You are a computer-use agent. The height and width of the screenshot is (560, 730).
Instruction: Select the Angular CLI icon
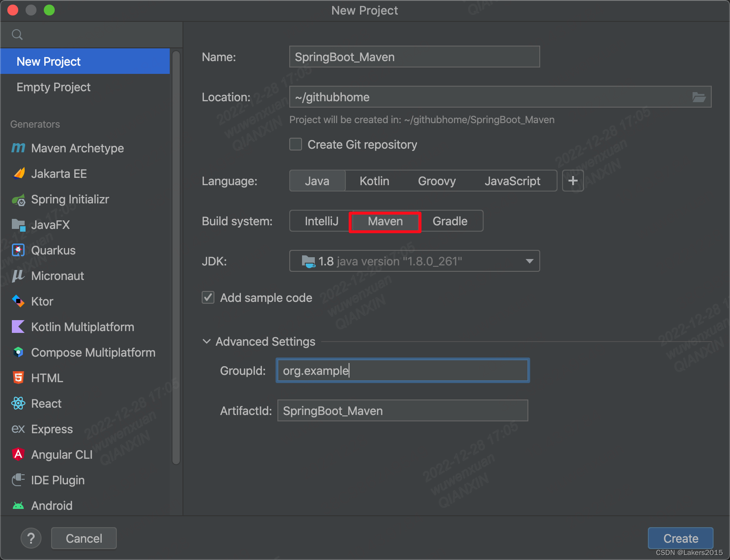point(18,454)
